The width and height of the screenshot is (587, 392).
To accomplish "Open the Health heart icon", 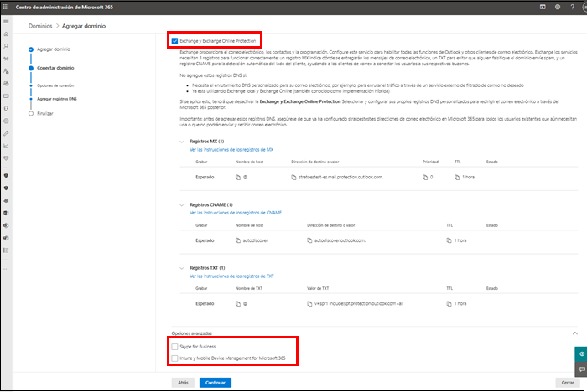I will [6, 158].
